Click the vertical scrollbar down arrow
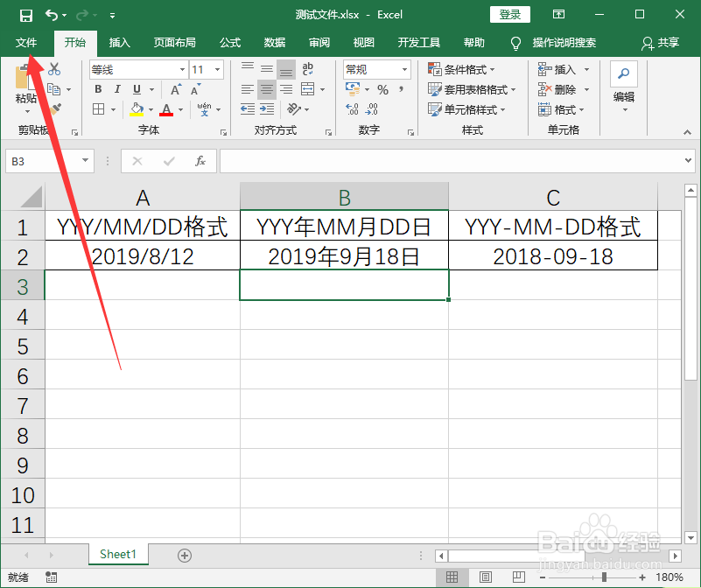 pos(690,538)
